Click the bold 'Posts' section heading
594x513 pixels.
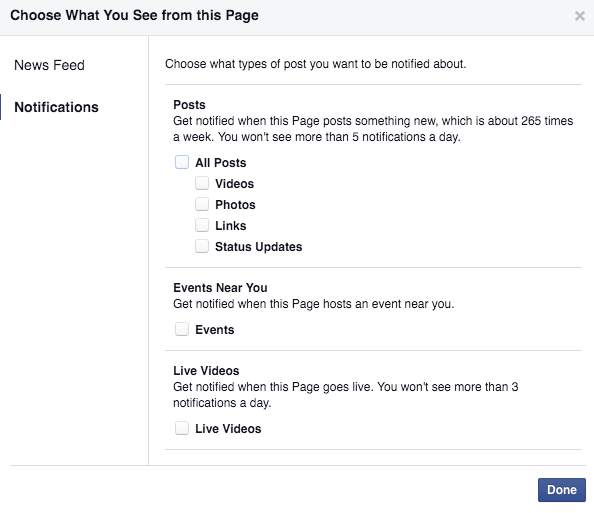[x=189, y=105]
